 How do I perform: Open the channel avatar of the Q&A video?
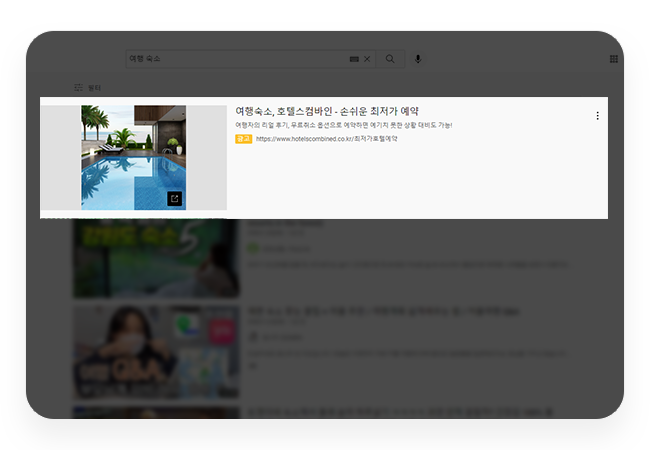point(253,339)
